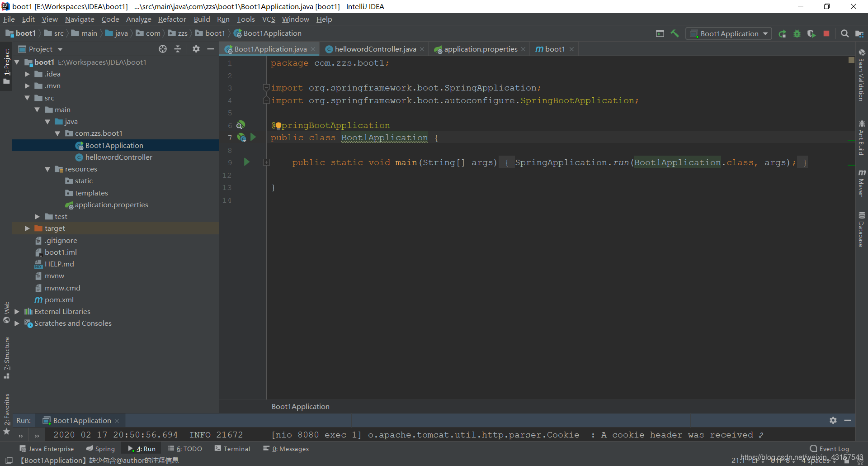Expand the .mvn folder

click(x=27, y=86)
